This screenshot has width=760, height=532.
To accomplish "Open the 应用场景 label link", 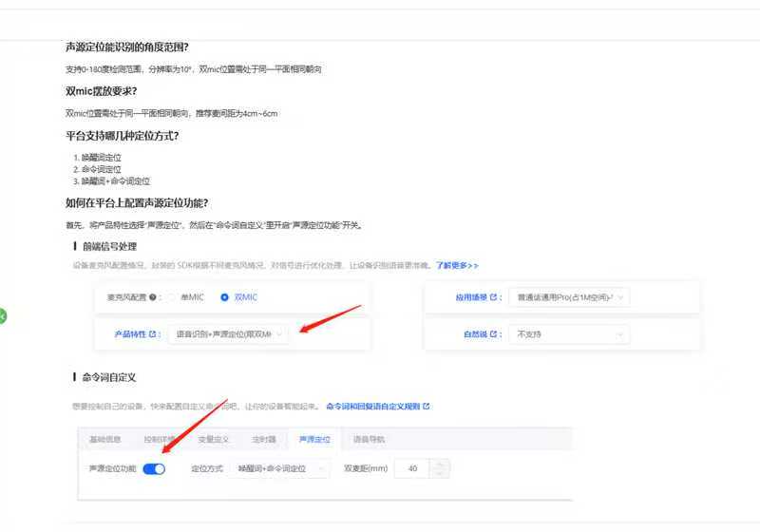I will 476,297.
